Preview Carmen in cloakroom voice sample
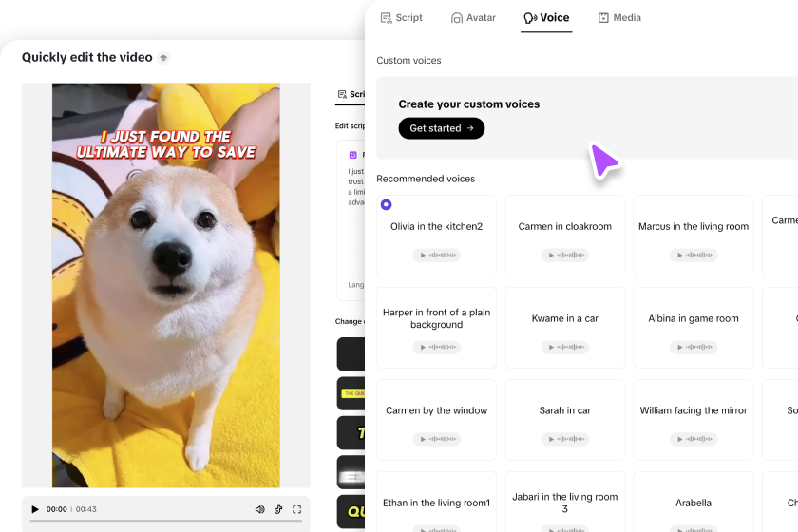This screenshot has height=532, width=798. 565,255
